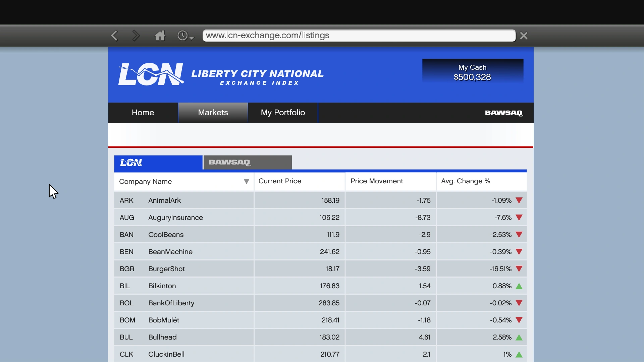Go back using the browser back arrow
Image resolution: width=644 pixels, height=362 pixels.
point(114,36)
